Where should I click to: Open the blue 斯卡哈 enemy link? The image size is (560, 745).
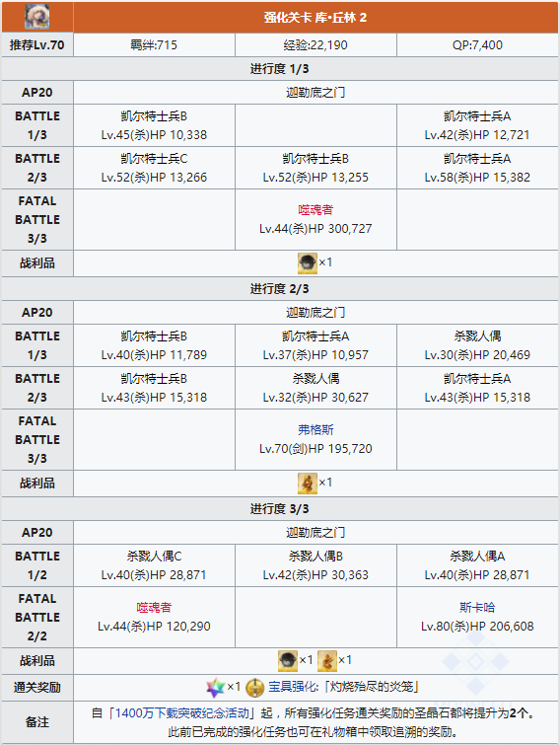point(477,607)
